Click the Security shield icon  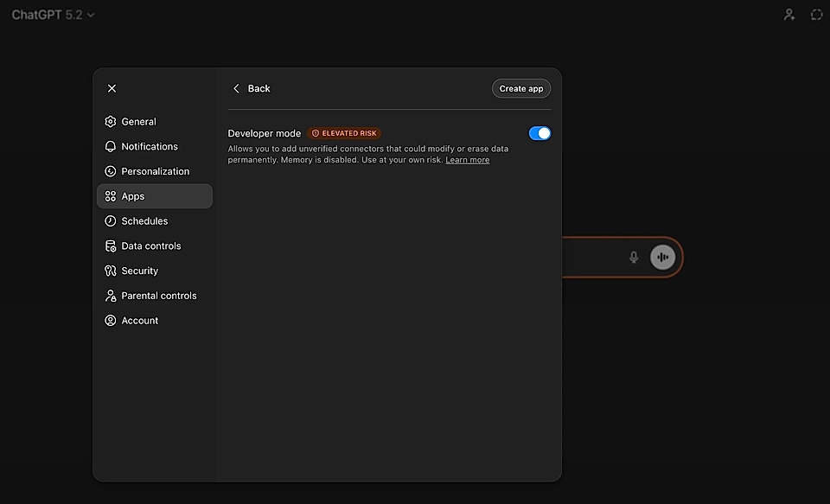click(x=110, y=271)
